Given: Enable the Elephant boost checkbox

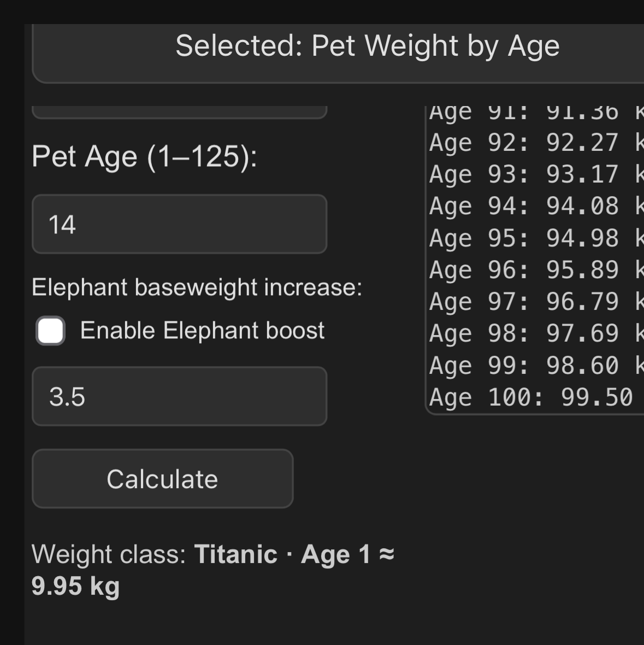Looking at the screenshot, I should click(x=51, y=331).
